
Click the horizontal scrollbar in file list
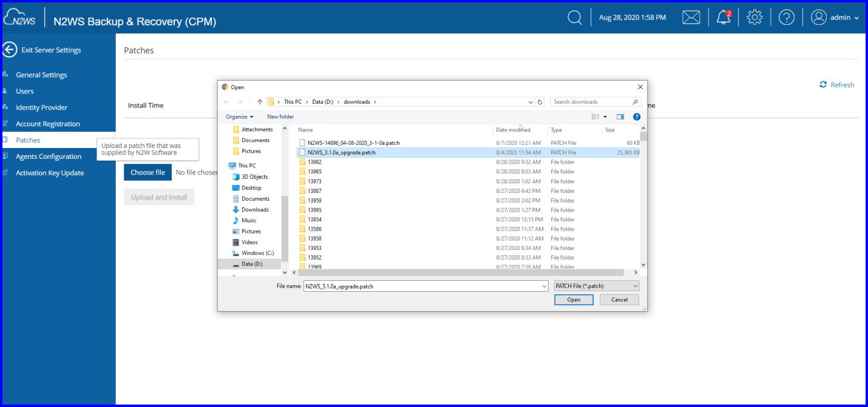[x=459, y=272]
